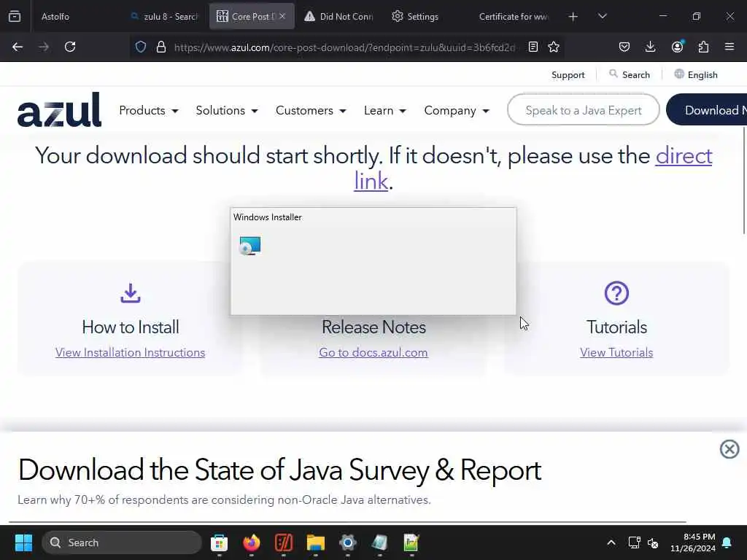
Task: Reload the current page
Action: pyautogui.click(x=70, y=47)
